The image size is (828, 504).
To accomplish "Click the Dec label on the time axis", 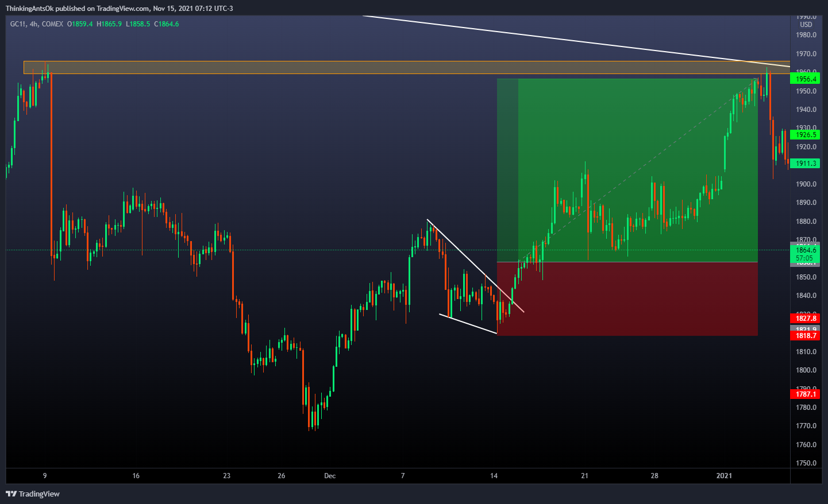I will (330, 476).
